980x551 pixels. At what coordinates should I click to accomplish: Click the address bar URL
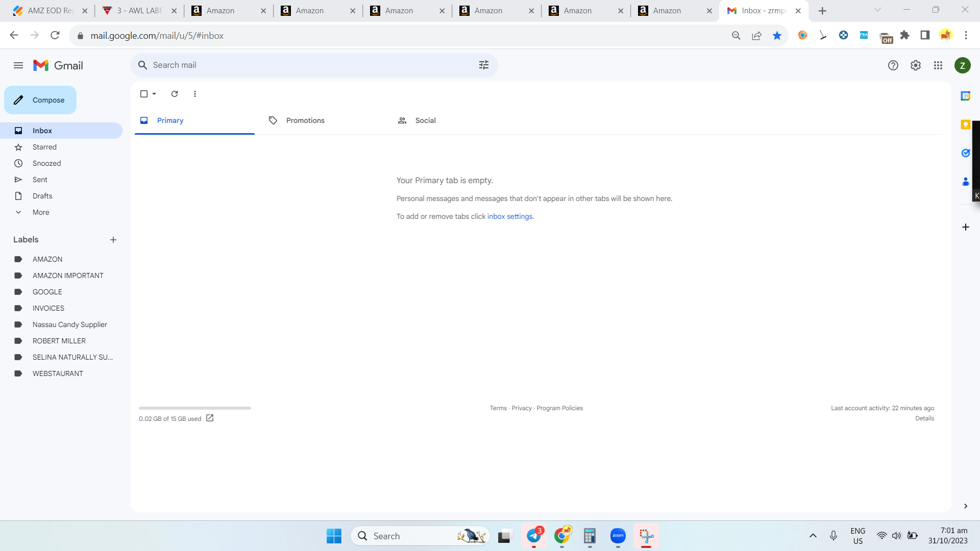pos(157,36)
